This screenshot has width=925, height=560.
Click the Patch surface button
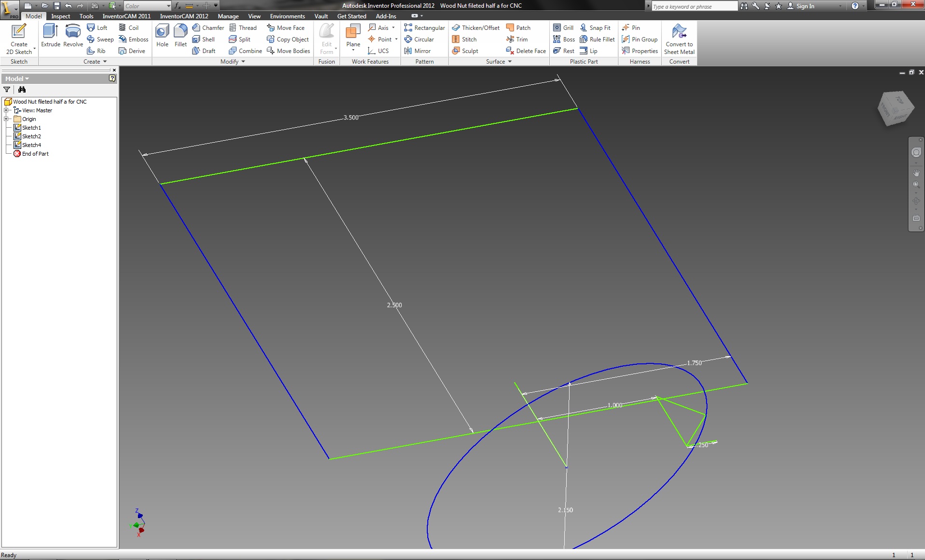pos(518,27)
